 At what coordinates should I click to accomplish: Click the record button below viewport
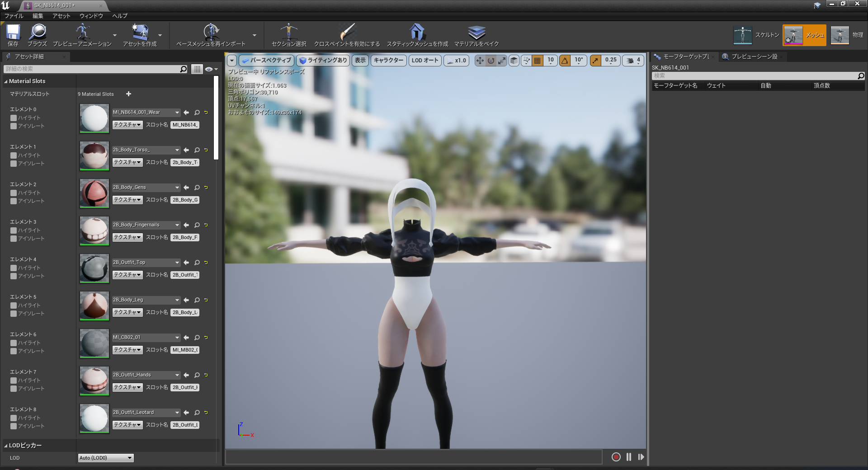point(616,457)
